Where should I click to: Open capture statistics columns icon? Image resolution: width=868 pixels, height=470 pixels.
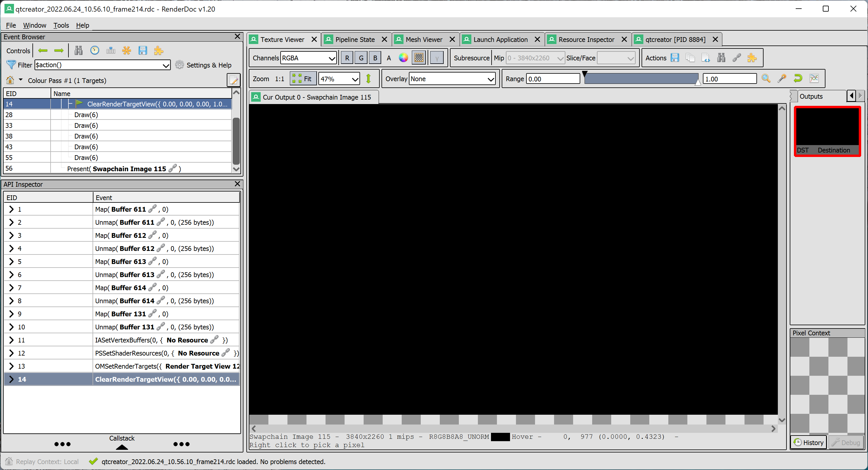[110, 50]
